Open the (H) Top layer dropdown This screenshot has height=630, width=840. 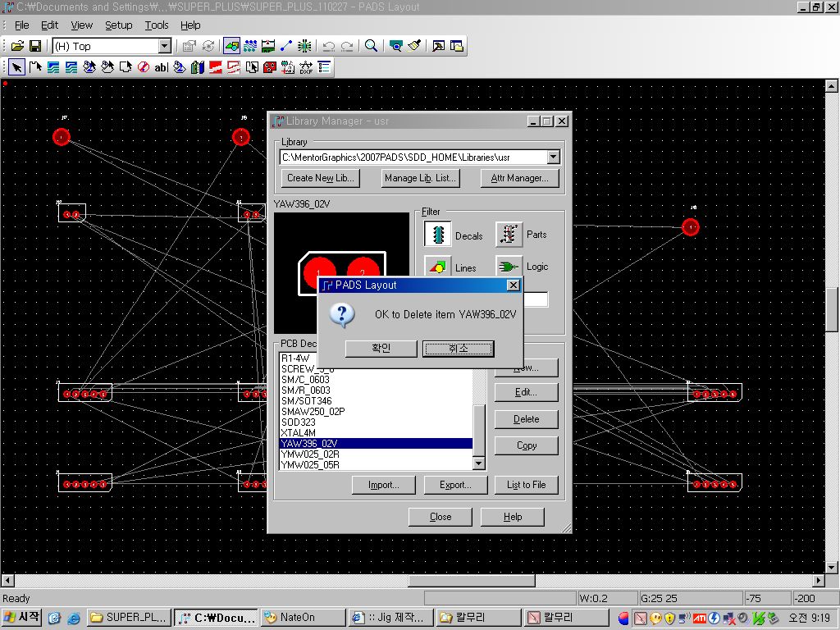tap(164, 46)
